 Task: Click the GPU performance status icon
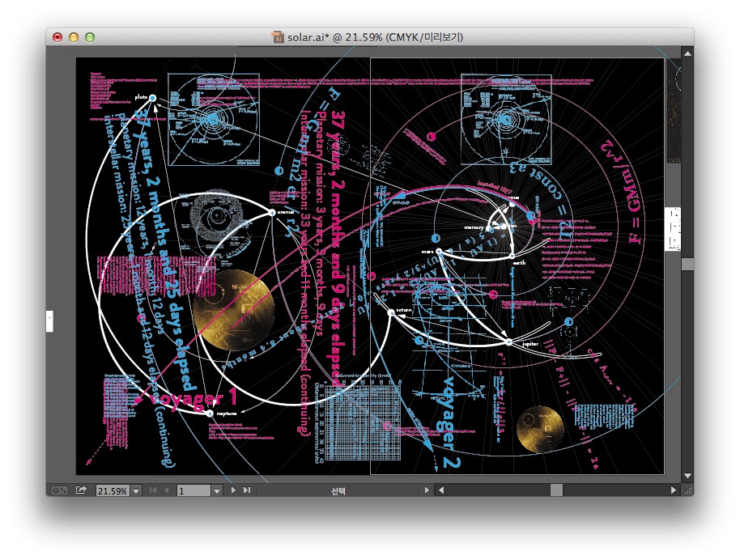tap(59, 490)
